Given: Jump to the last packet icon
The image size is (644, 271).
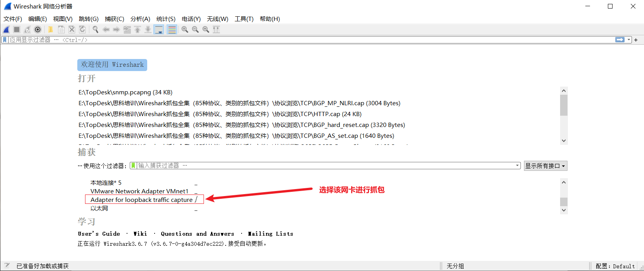Looking at the screenshot, I should pyautogui.click(x=148, y=30).
